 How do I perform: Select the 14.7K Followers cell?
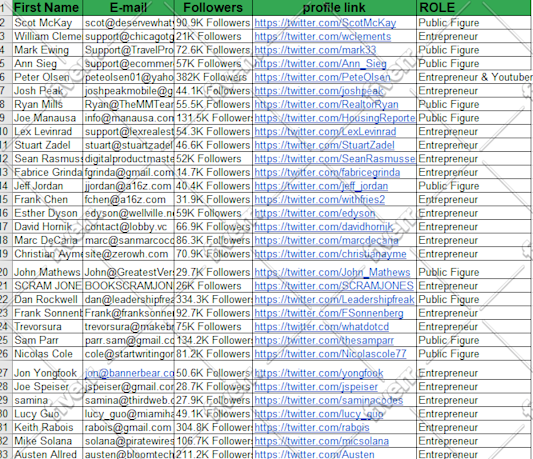pos(213,172)
